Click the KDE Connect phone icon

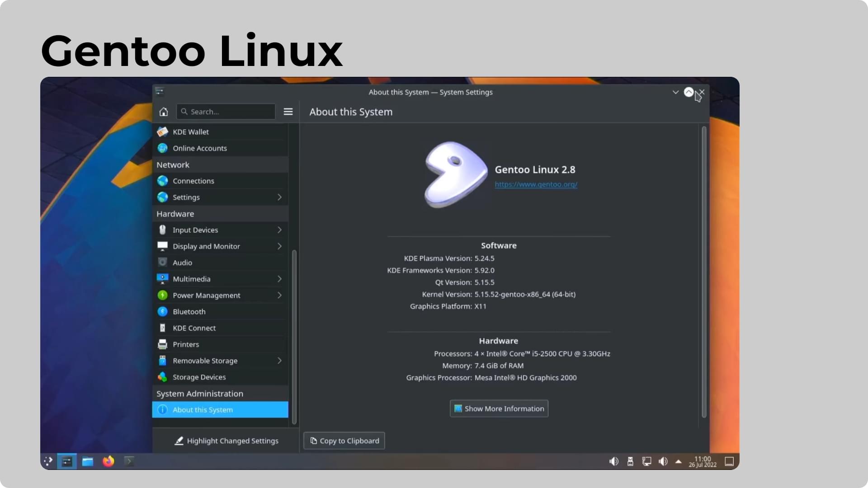pyautogui.click(x=162, y=328)
